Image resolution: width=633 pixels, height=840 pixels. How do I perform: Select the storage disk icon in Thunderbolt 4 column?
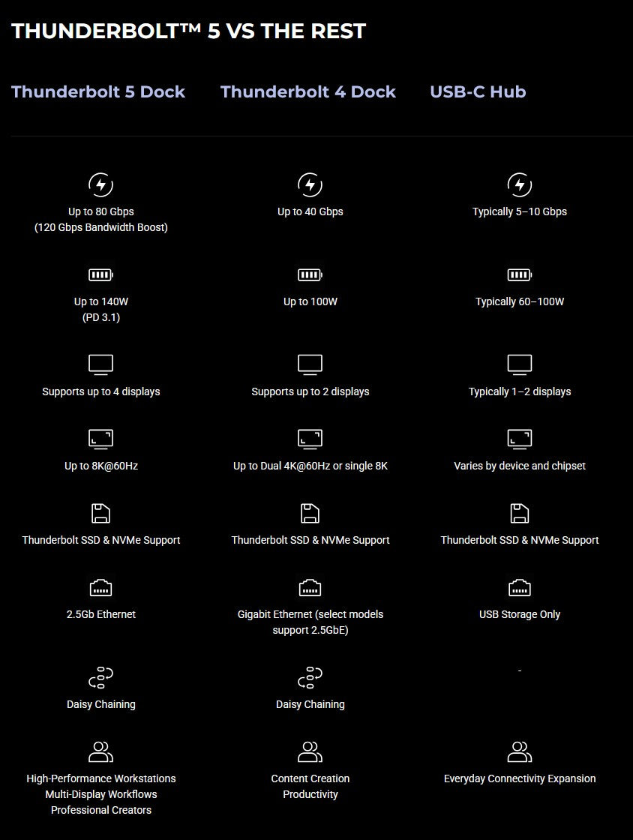pos(310,513)
